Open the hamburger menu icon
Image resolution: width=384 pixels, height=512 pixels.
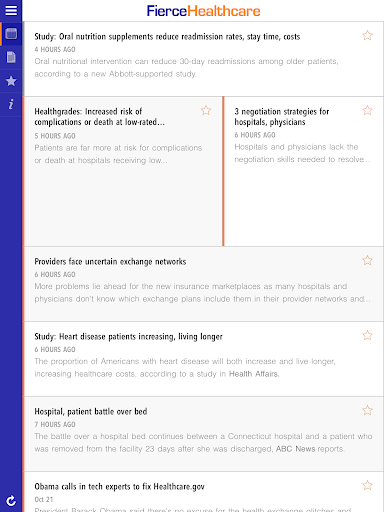click(11, 11)
